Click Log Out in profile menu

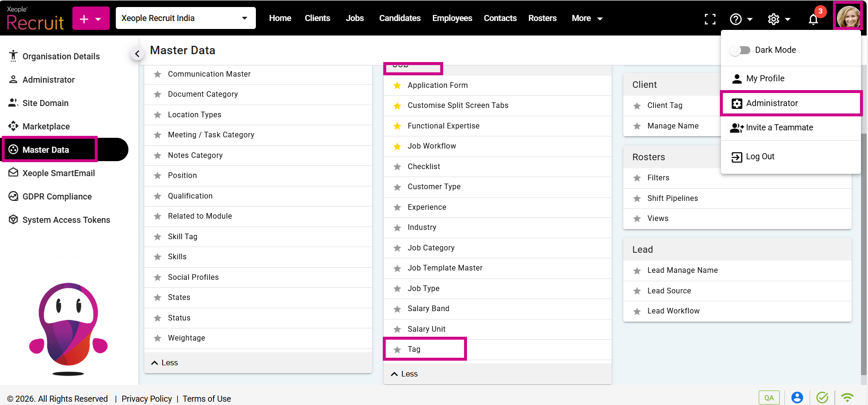tap(760, 156)
